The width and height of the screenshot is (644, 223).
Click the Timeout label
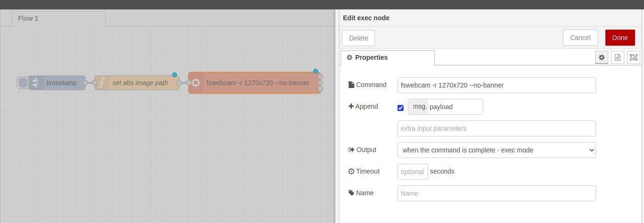364,171
